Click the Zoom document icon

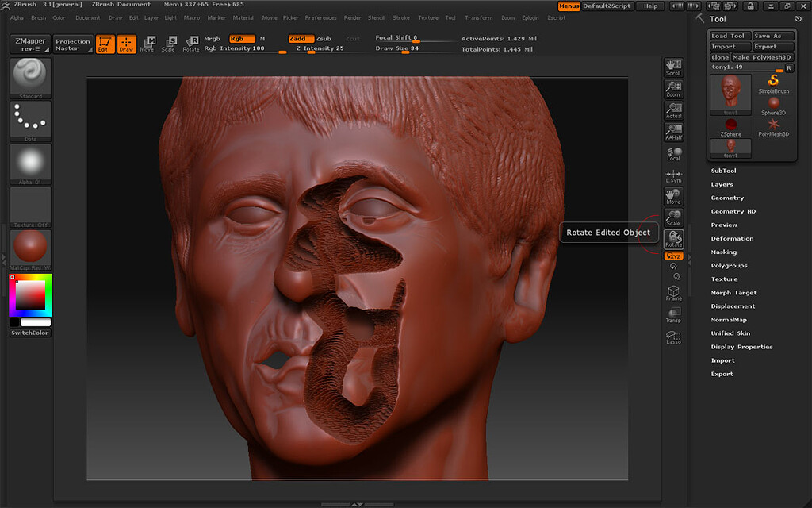[673, 89]
